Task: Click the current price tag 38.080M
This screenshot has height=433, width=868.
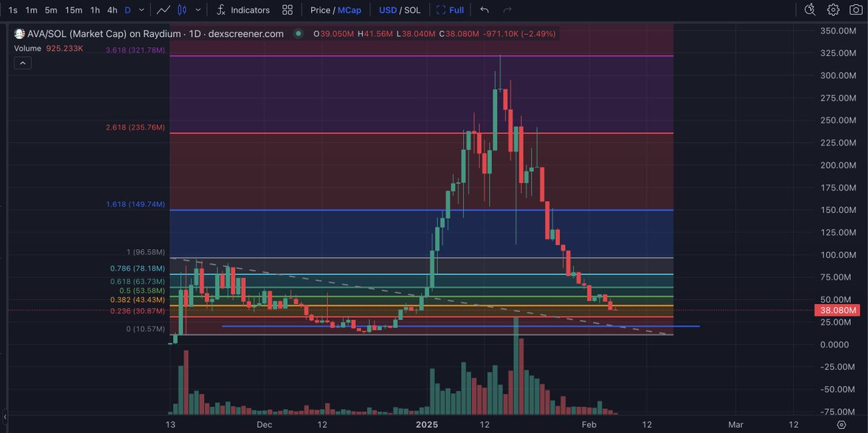Action: click(838, 311)
